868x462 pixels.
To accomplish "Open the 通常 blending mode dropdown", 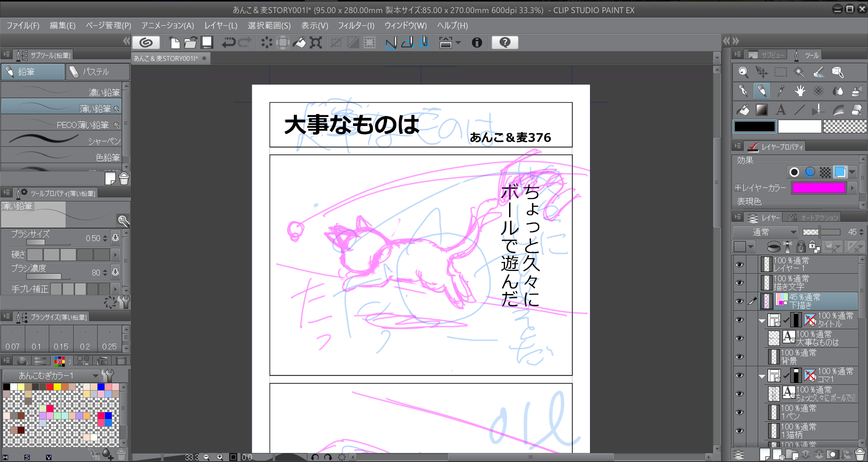I will [765, 232].
